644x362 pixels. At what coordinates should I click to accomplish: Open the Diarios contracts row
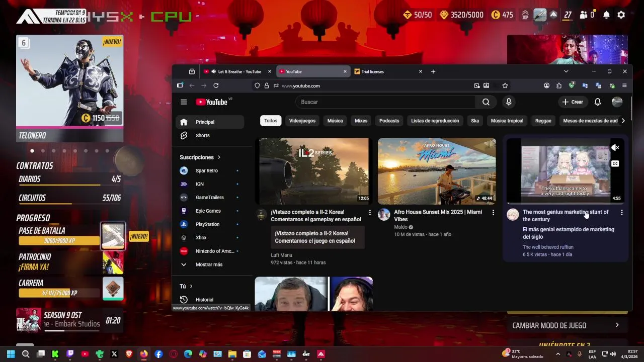pyautogui.click(x=69, y=179)
